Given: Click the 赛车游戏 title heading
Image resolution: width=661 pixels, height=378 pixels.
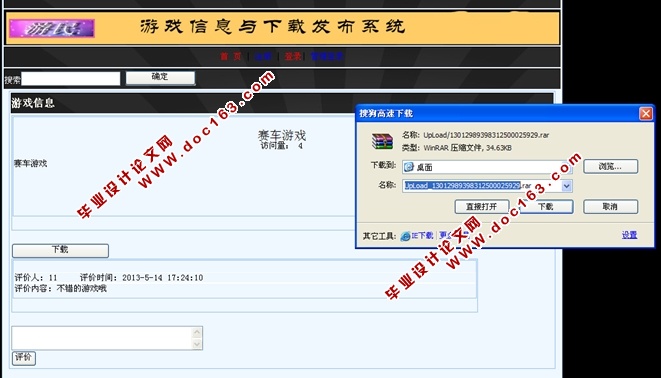Looking at the screenshot, I should [x=282, y=135].
